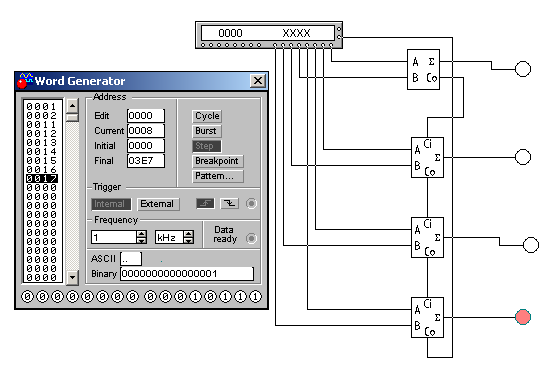Click the Current address field

click(146, 131)
